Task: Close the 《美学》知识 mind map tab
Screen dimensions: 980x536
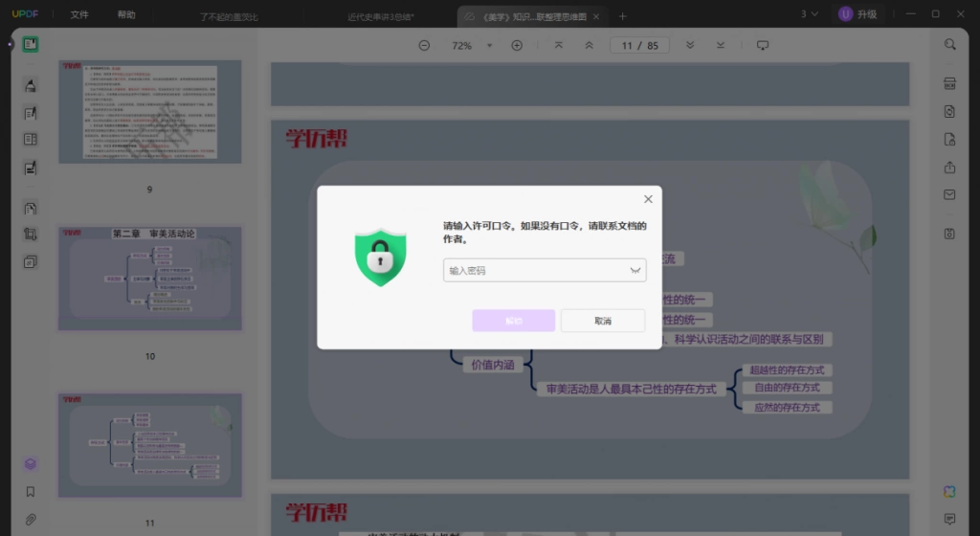Action: coord(596,17)
